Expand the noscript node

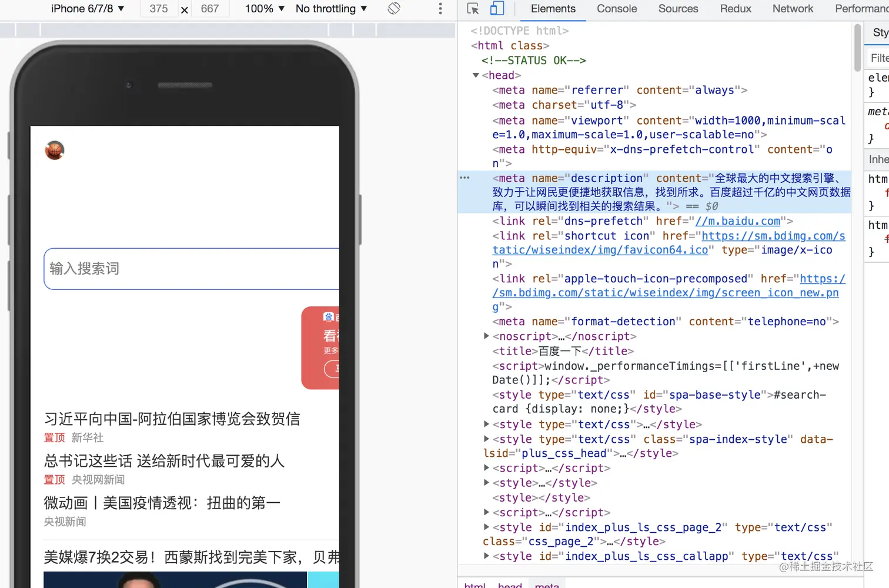[x=486, y=336]
